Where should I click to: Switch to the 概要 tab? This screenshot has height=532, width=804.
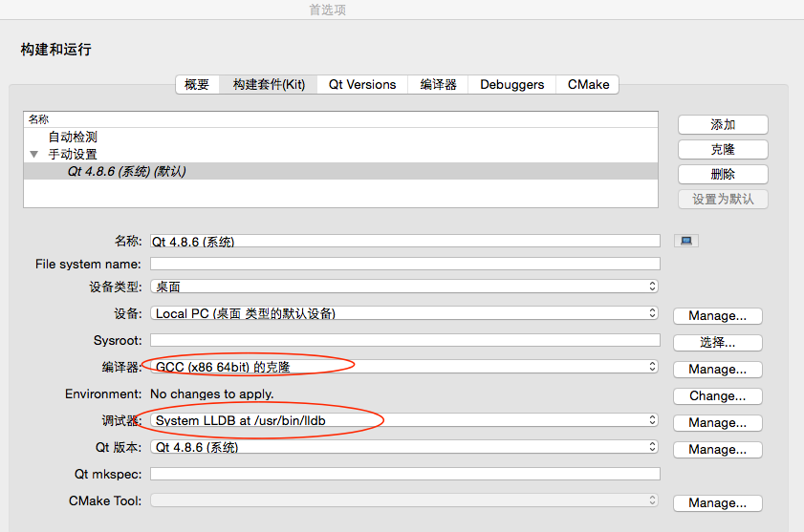[197, 85]
